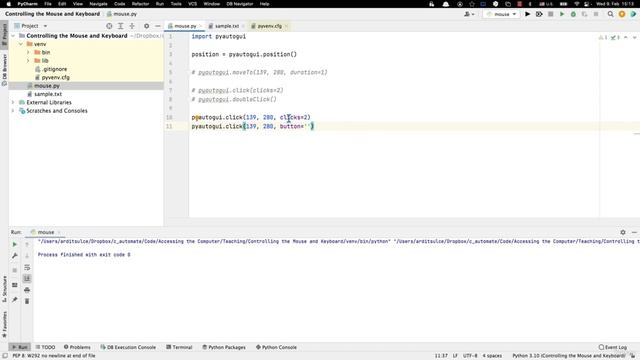Click the LF line separator in status bar
The width and height of the screenshot is (640, 360).
[455, 356]
